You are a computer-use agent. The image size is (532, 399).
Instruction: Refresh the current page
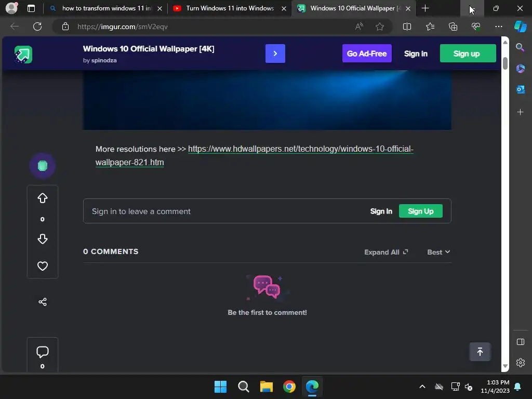click(x=37, y=26)
